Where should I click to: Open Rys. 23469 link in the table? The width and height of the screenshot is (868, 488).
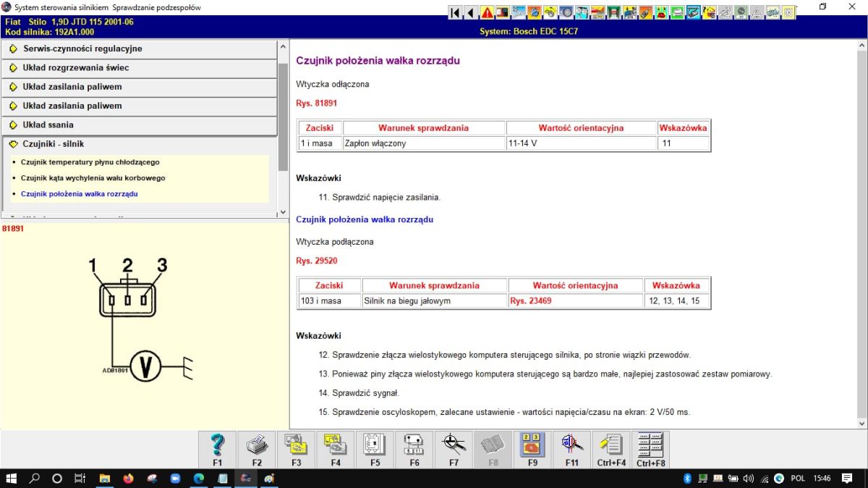tap(531, 300)
